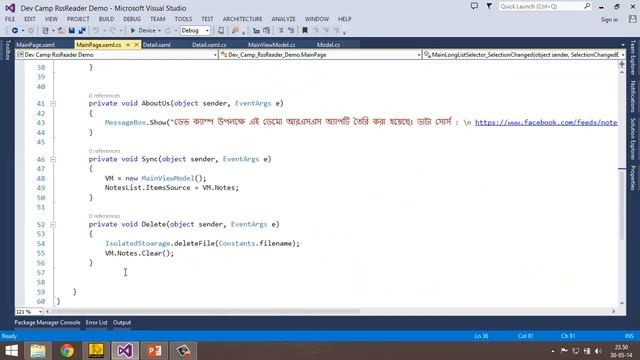This screenshot has height=360, width=640.
Task: Click the decrease indent toolbar icon
Action: point(281,31)
